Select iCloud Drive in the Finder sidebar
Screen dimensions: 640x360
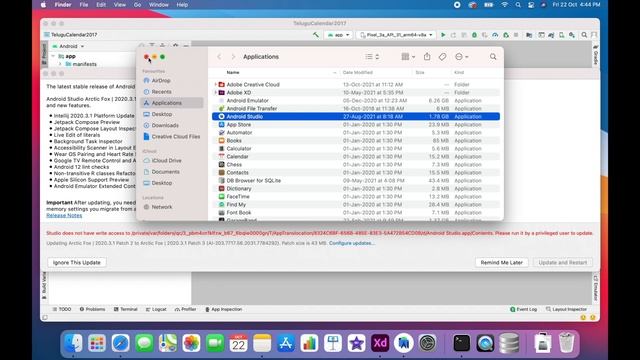tap(166, 160)
